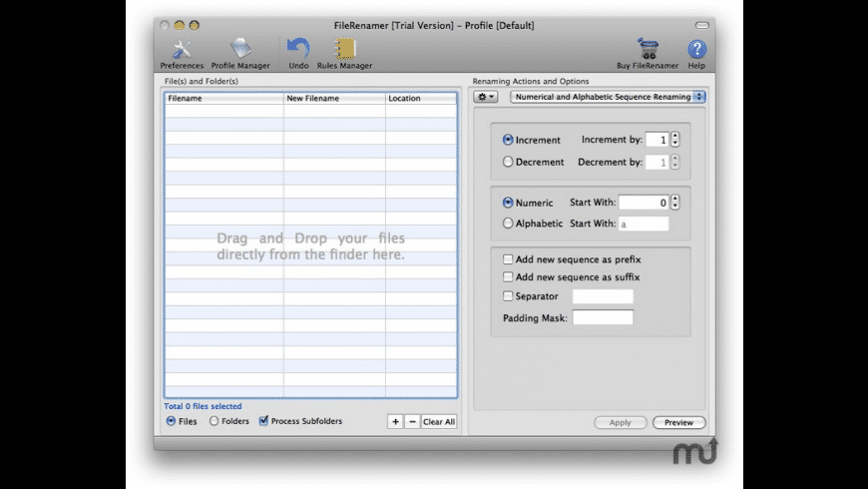The width and height of the screenshot is (868, 489).
Task: Open the Rules Manager
Action: pos(344,54)
